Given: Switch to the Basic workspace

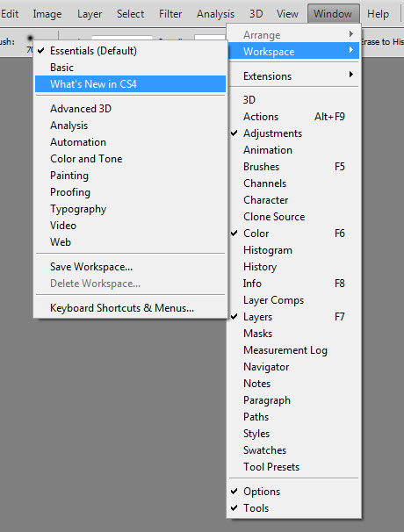Looking at the screenshot, I should [x=130, y=68].
